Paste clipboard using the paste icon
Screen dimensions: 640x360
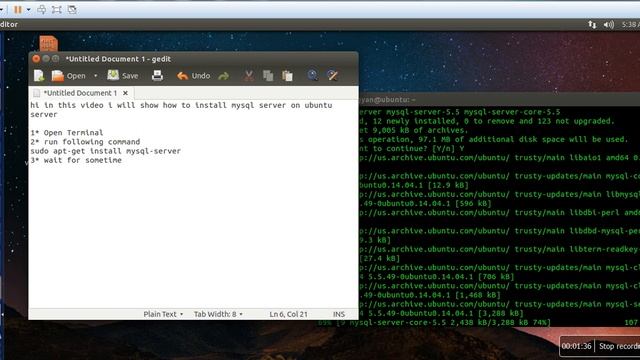(287, 76)
